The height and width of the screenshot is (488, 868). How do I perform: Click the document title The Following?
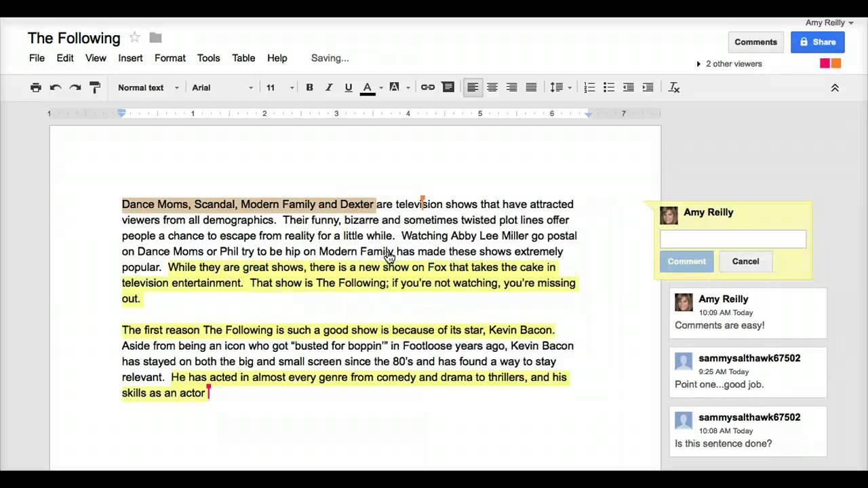click(x=74, y=38)
